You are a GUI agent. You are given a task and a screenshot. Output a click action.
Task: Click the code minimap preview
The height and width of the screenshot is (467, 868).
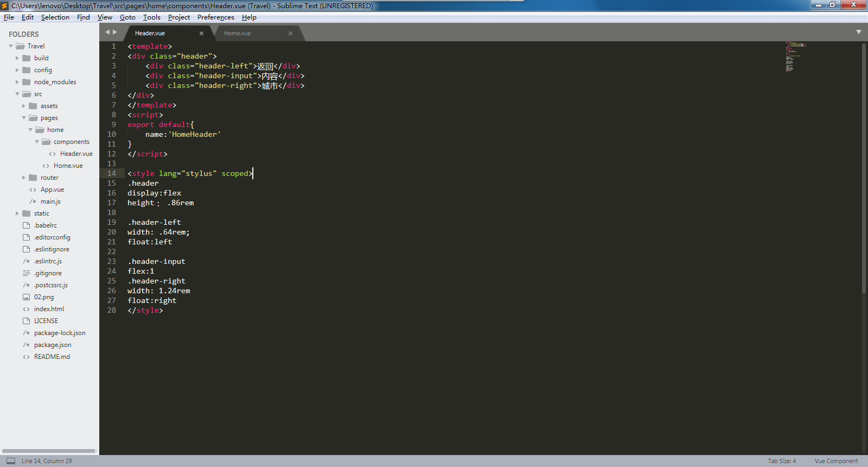[x=796, y=56]
